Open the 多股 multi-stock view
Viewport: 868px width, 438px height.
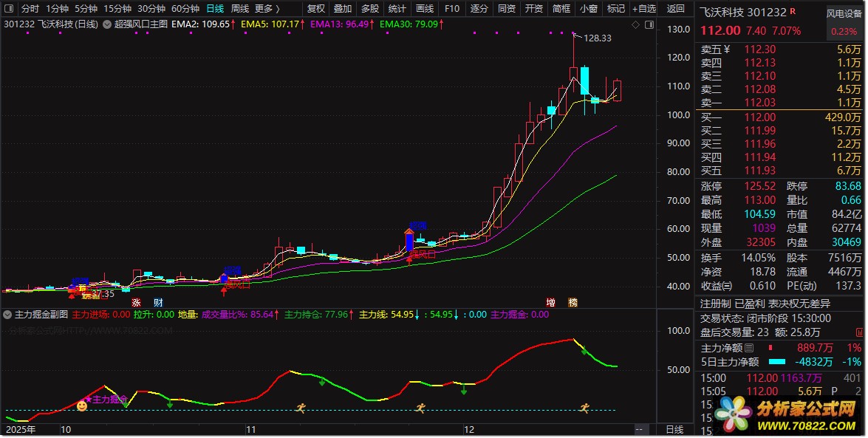[370, 8]
